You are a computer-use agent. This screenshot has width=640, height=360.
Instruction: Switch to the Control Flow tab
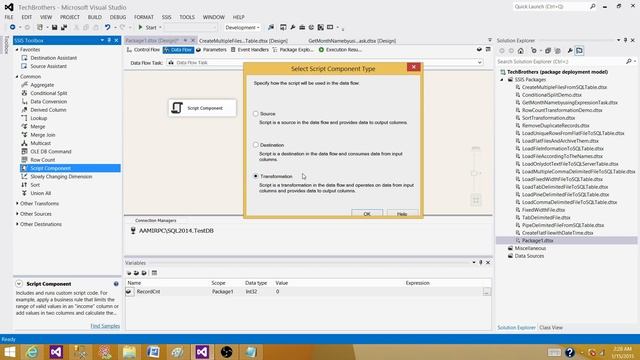(x=143, y=50)
